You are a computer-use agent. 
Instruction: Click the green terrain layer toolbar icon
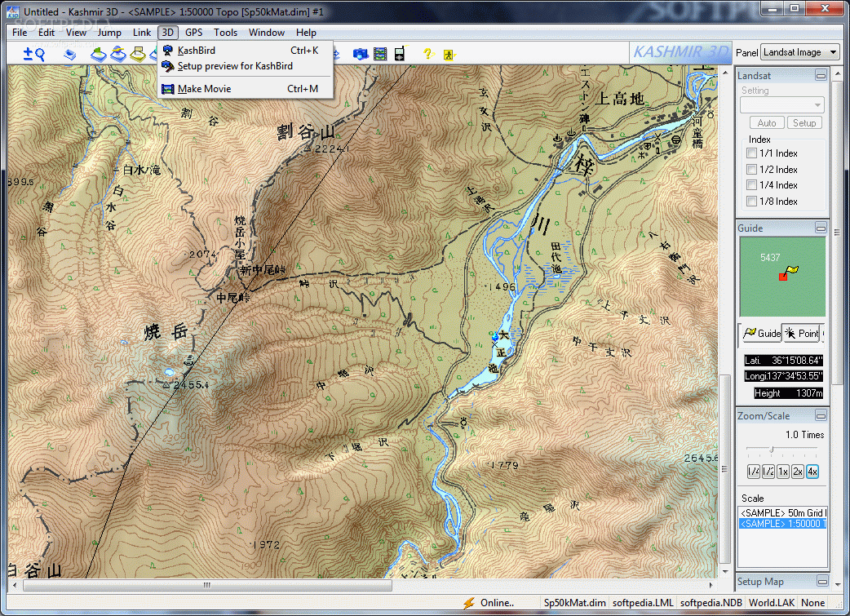(99, 54)
